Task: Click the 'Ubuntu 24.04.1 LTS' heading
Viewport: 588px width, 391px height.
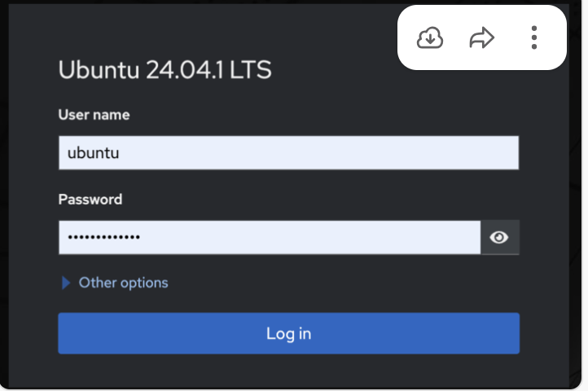Action: pyautogui.click(x=165, y=70)
